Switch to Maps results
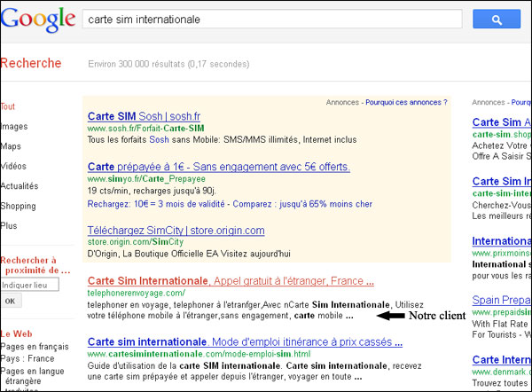 [x=11, y=146]
